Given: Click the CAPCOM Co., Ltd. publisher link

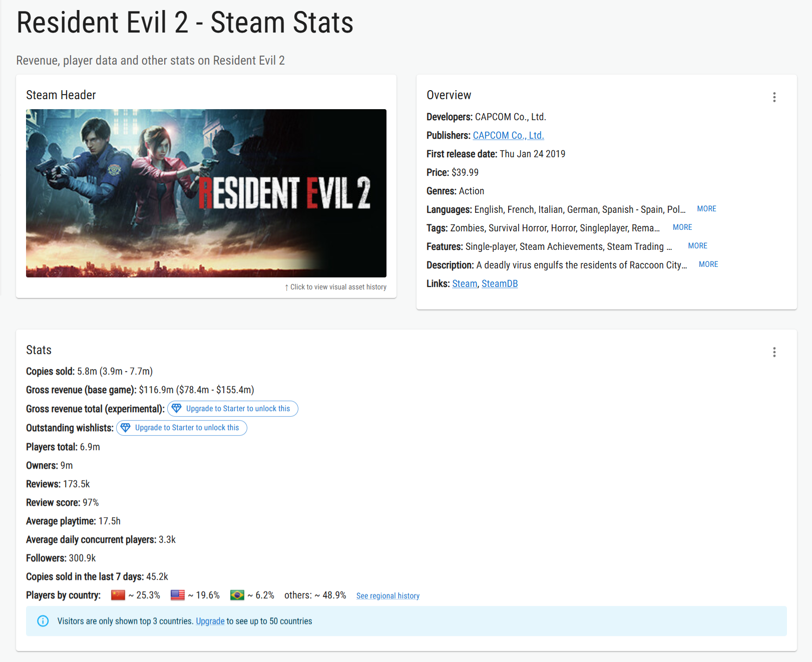Looking at the screenshot, I should pyautogui.click(x=508, y=135).
